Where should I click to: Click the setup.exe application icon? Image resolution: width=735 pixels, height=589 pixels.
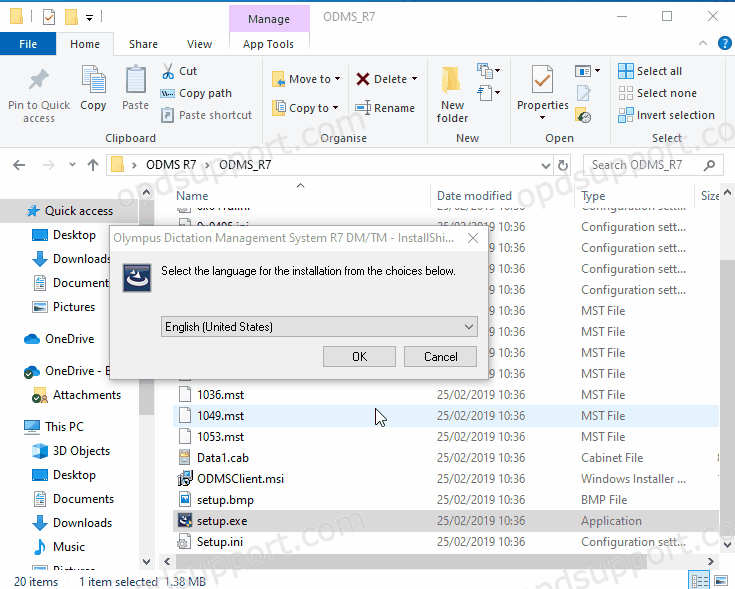pyautogui.click(x=185, y=521)
